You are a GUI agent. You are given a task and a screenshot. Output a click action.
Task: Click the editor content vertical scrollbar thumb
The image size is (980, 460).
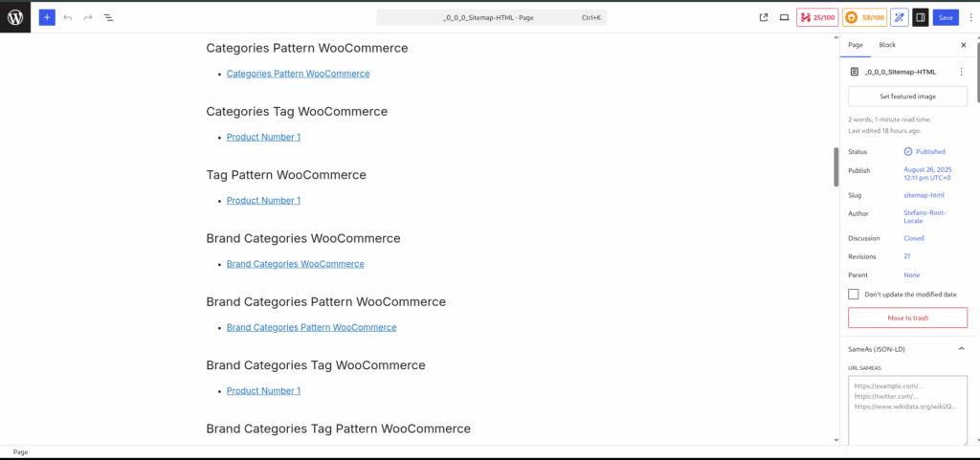(x=835, y=166)
